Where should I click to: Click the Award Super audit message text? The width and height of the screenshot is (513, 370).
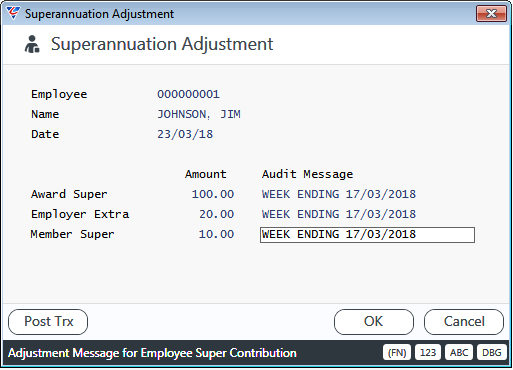click(x=339, y=194)
